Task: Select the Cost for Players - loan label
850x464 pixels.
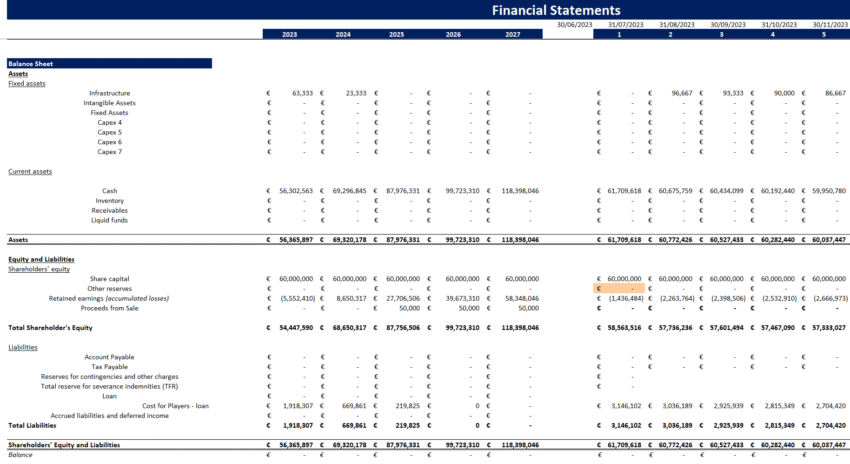Action: (x=176, y=405)
